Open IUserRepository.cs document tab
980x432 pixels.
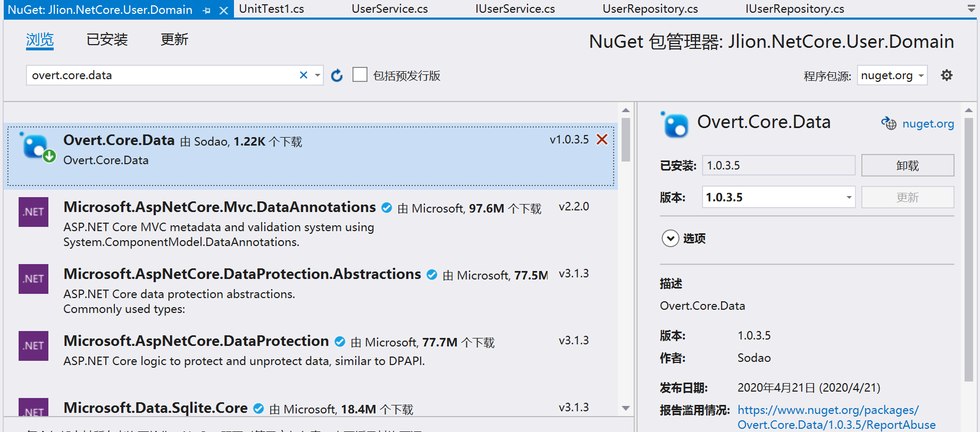click(794, 9)
